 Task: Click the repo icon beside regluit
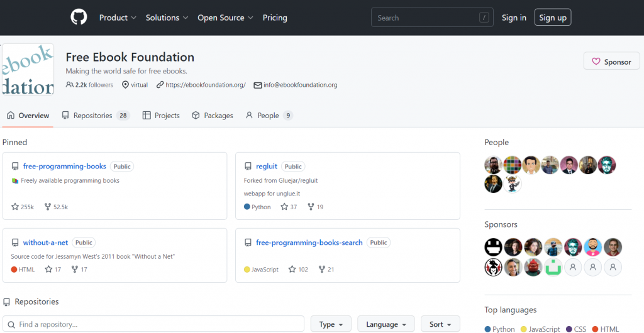pyautogui.click(x=248, y=166)
